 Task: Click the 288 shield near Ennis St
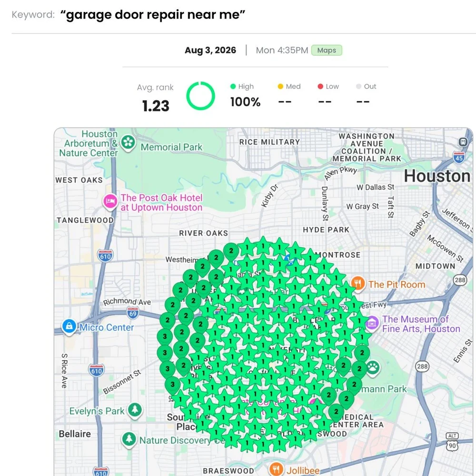point(422,367)
